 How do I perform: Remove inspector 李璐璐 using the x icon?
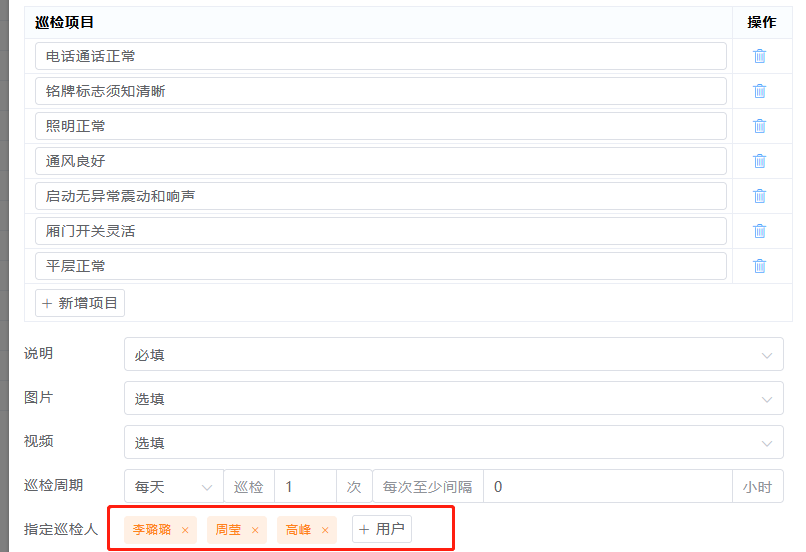(185, 530)
